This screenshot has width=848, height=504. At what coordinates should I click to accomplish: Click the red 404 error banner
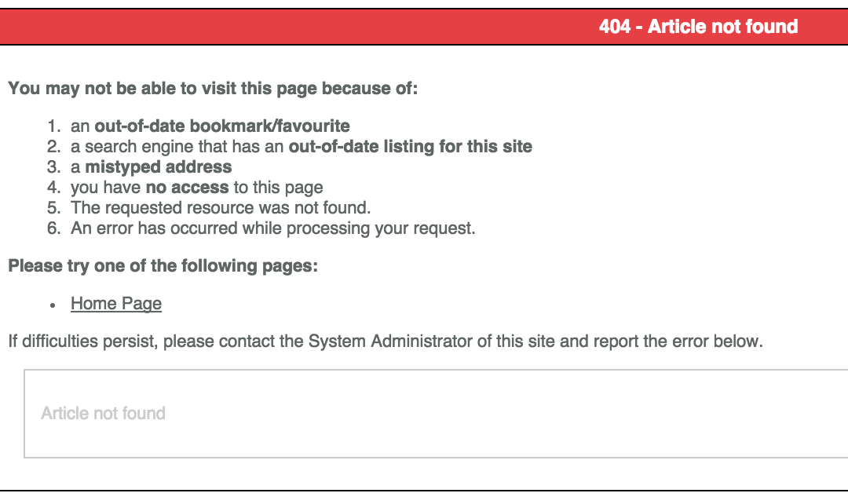tap(424, 26)
